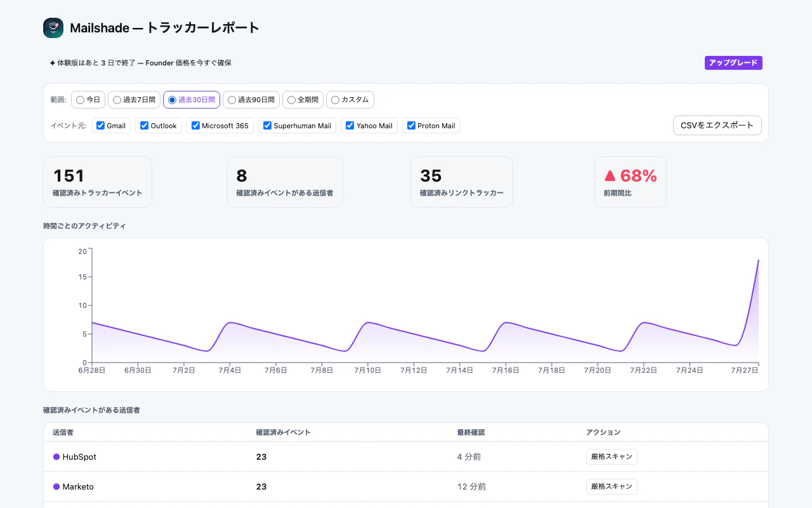This screenshot has width=812, height=508.
Task: Toggle the Microsoft 365 checkbox
Action: (x=195, y=126)
